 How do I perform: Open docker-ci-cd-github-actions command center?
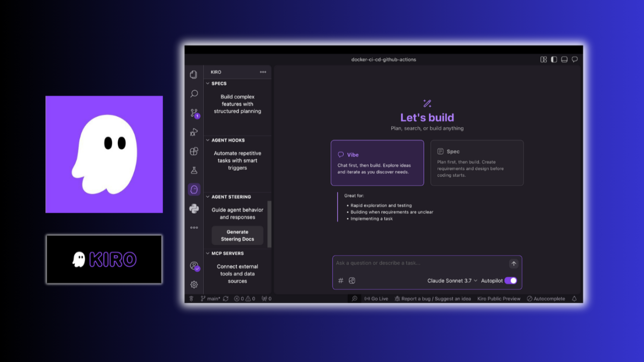point(383,59)
